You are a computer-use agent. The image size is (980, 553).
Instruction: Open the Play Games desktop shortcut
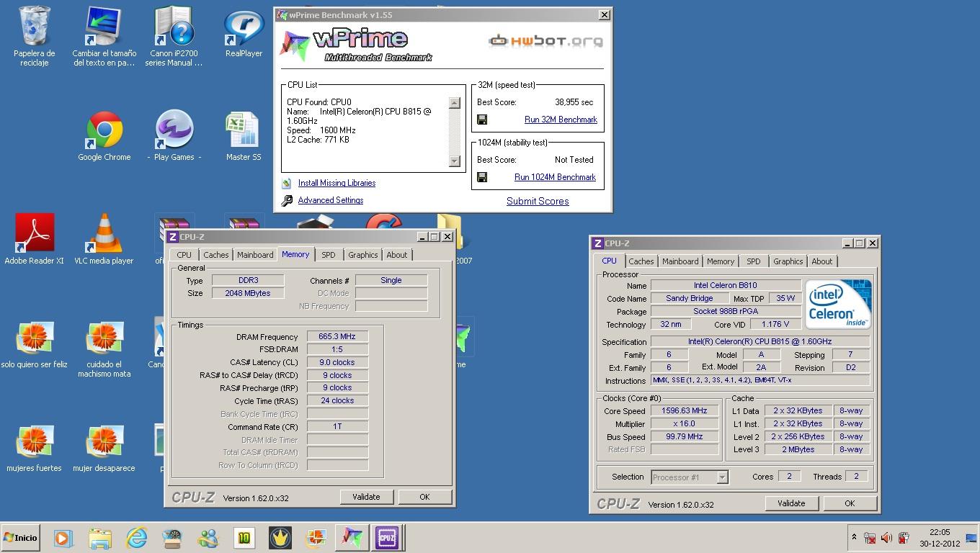[x=174, y=135]
